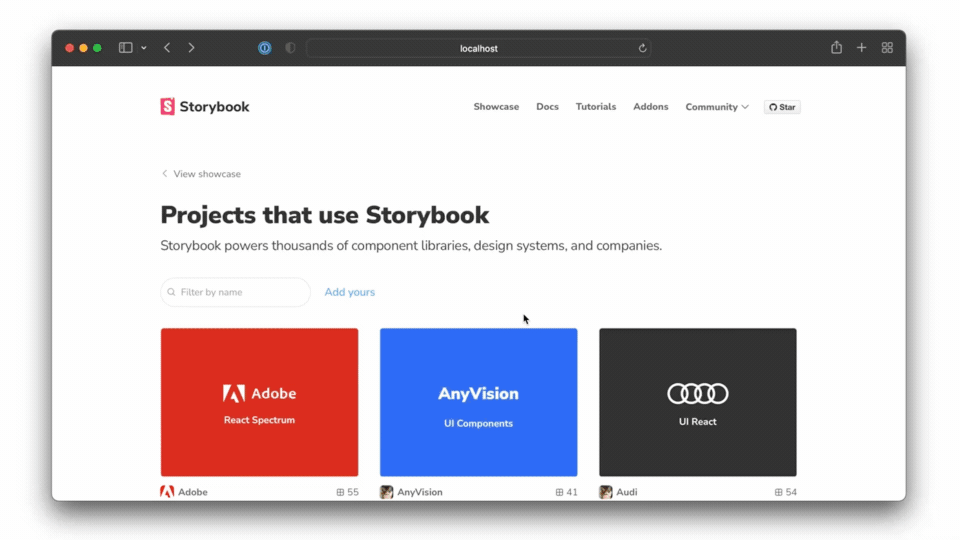Click the Projects that use Storybook heading
Screen dimensions: 960x540
[324, 215]
